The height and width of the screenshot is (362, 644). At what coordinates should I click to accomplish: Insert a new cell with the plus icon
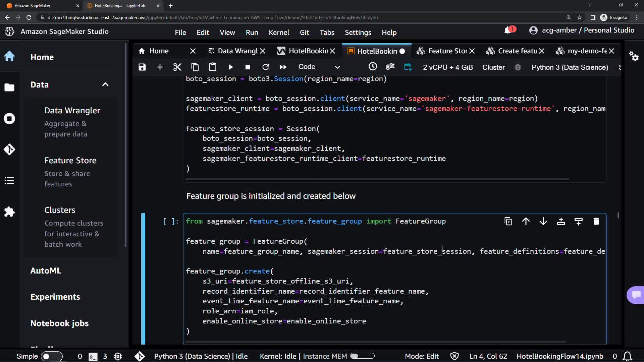pyautogui.click(x=160, y=67)
